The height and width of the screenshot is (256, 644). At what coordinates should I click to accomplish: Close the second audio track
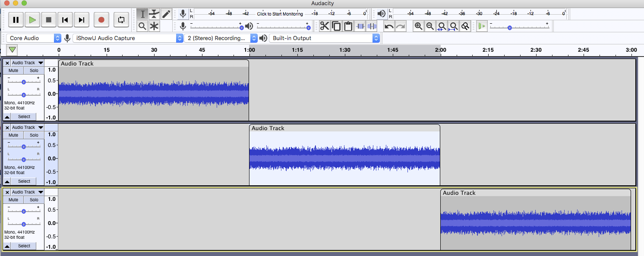(7, 128)
